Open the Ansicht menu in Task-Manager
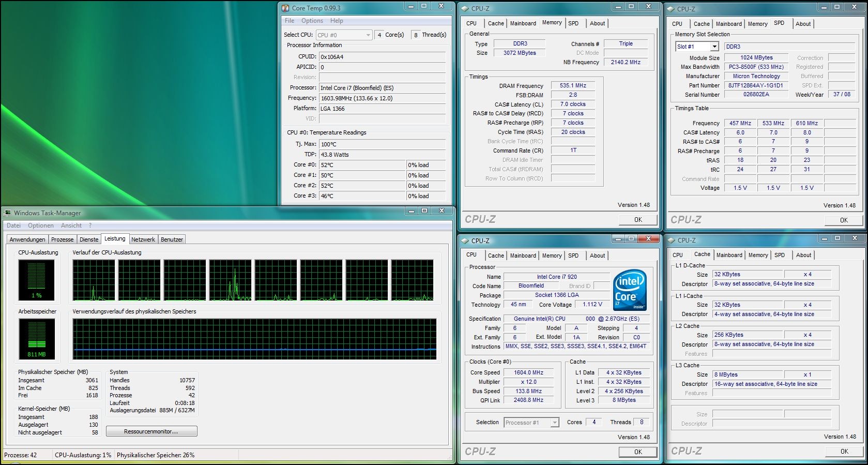Screen dimensions: 868x465 pyautogui.click(x=71, y=226)
